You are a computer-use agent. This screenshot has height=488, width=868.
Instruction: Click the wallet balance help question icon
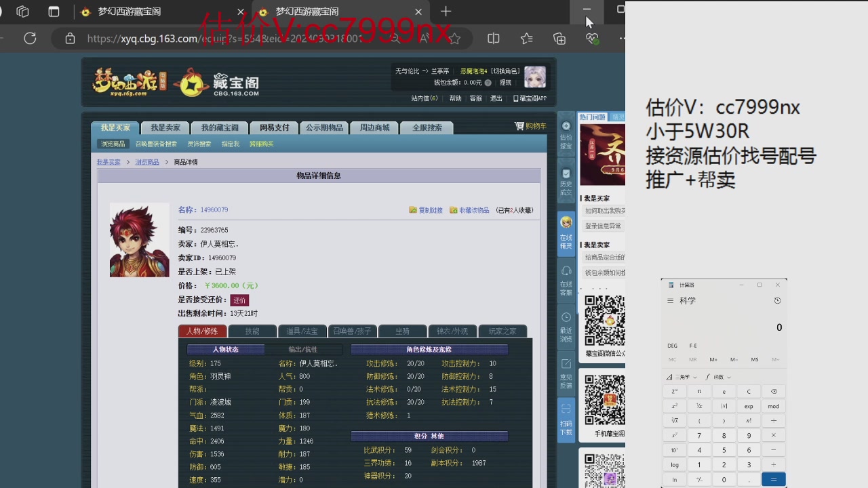click(488, 83)
